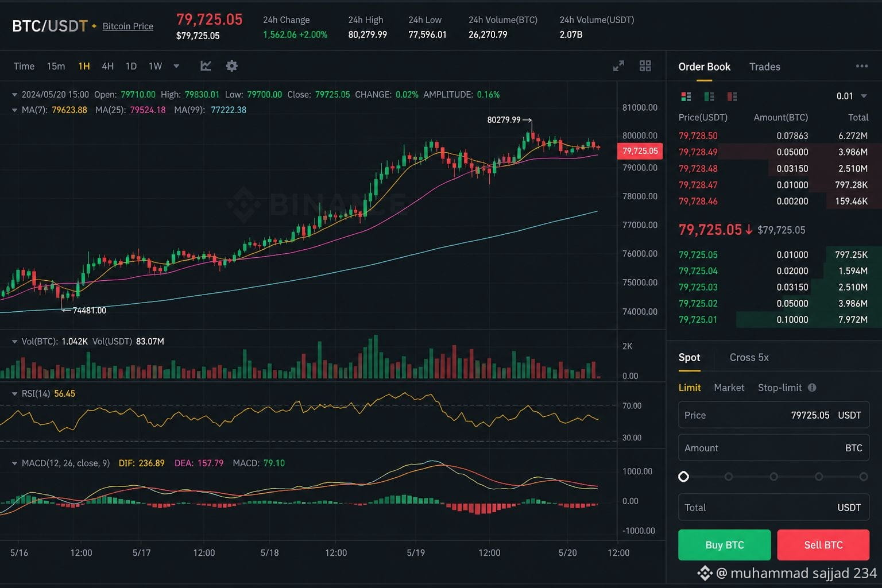Screen dimensions: 882x588
Task: Switch to the Trades tab
Action: tap(764, 67)
